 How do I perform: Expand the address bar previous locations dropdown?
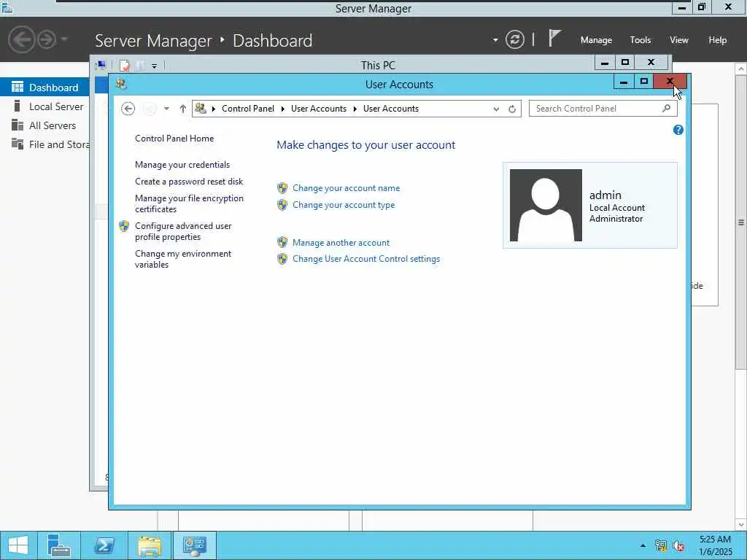coord(496,109)
